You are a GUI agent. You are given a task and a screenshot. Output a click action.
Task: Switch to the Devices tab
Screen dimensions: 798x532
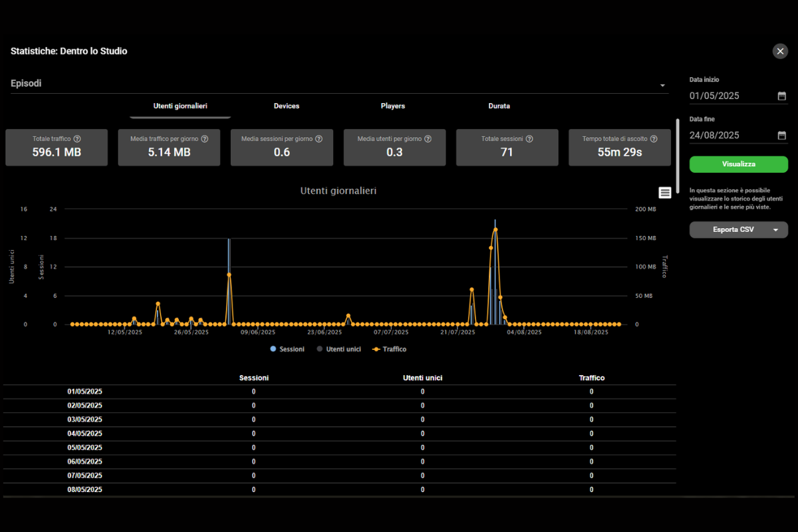tap(287, 106)
